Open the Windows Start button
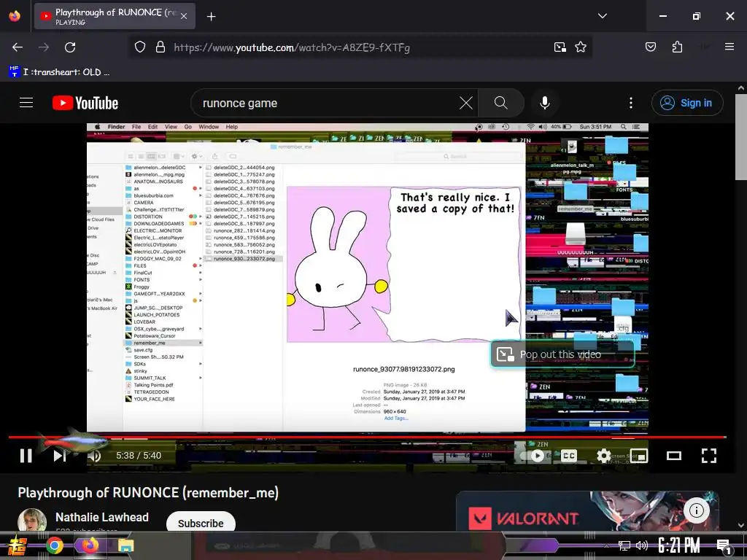 point(18,545)
